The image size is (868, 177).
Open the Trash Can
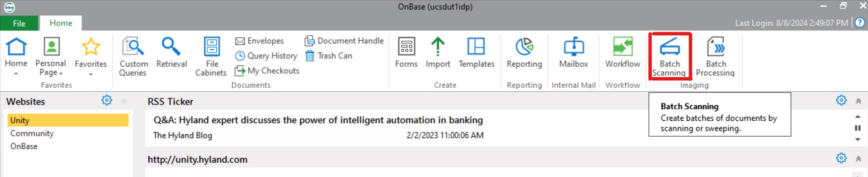329,56
